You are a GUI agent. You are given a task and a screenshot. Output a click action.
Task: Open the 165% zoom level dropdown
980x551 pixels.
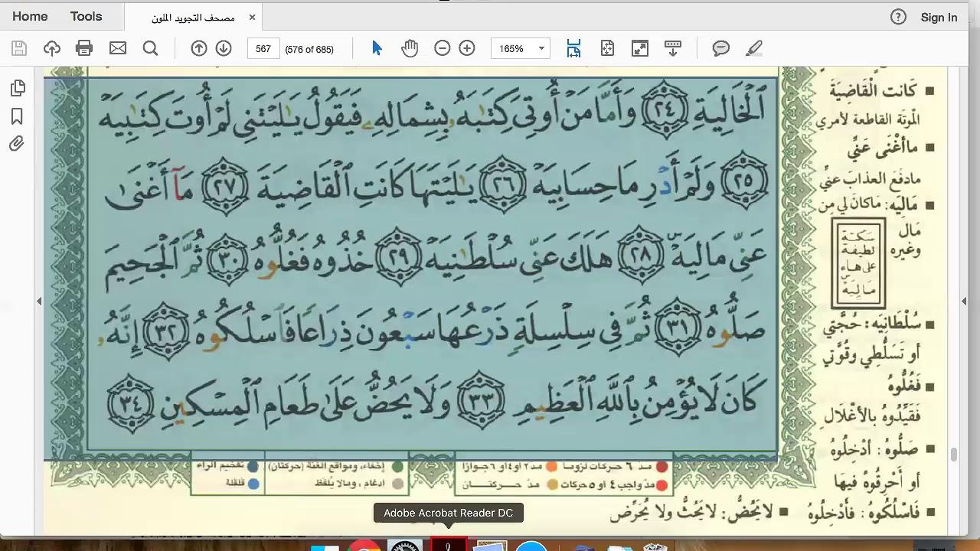tap(520, 48)
